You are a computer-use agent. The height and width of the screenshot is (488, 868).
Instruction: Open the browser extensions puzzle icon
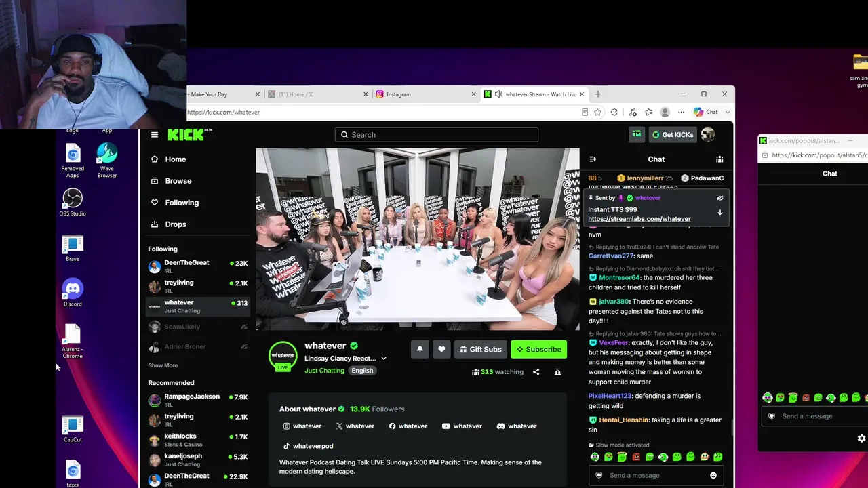[x=614, y=113]
